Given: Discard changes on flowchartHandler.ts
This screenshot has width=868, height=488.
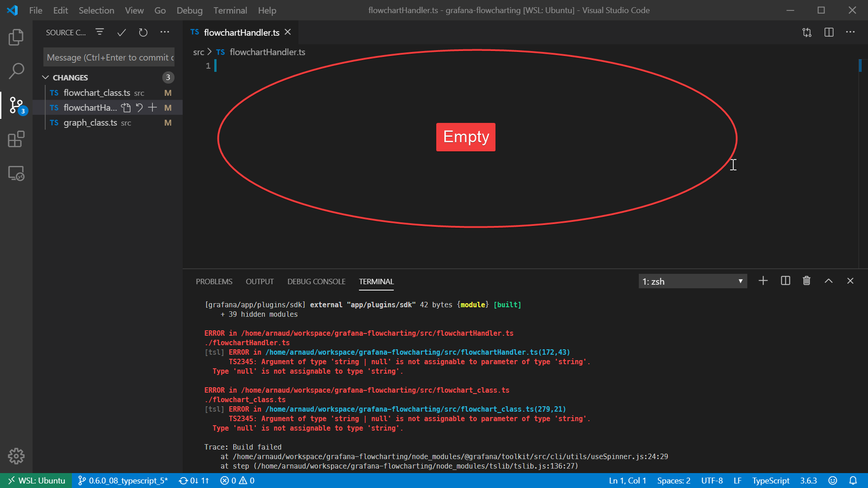Looking at the screenshot, I should pyautogui.click(x=139, y=108).
